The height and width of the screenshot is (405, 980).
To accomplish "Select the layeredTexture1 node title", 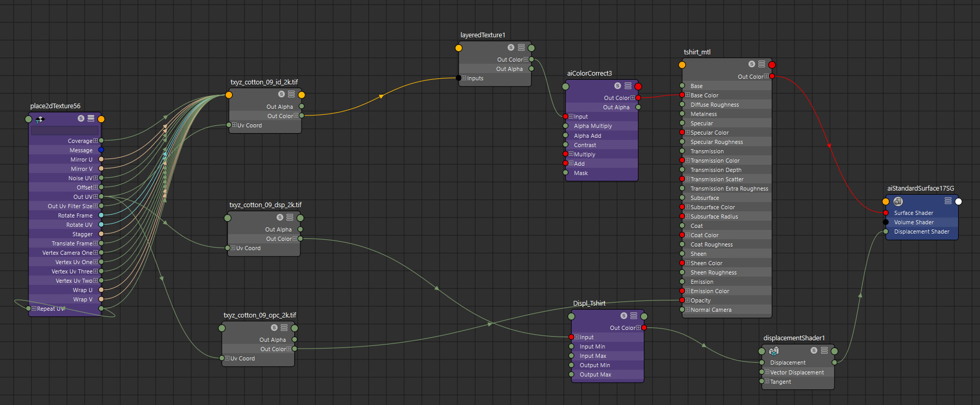I will 483,35.
